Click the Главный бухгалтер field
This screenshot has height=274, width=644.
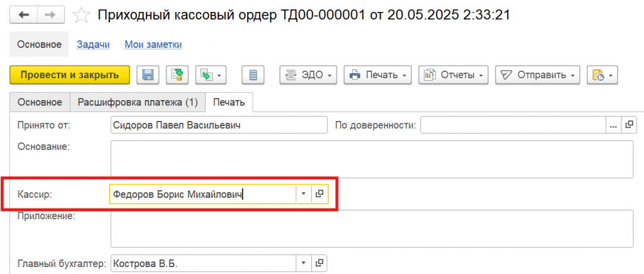[x=203, y=263]
